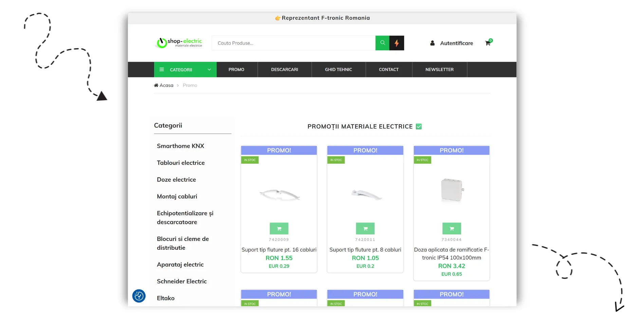The height and width of the screenshot is (319, 644).
Task: Click the green search magnifier button
Action: pyautogui.click(x=382, y=43)
